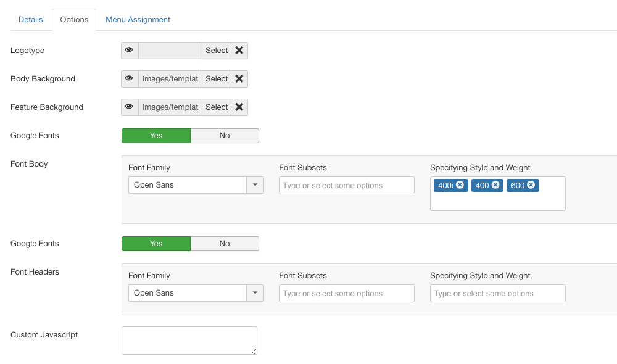Open Font Body Font Family dropdown arrow
Viewport: 617px width, 364px height.
(255, 185)
